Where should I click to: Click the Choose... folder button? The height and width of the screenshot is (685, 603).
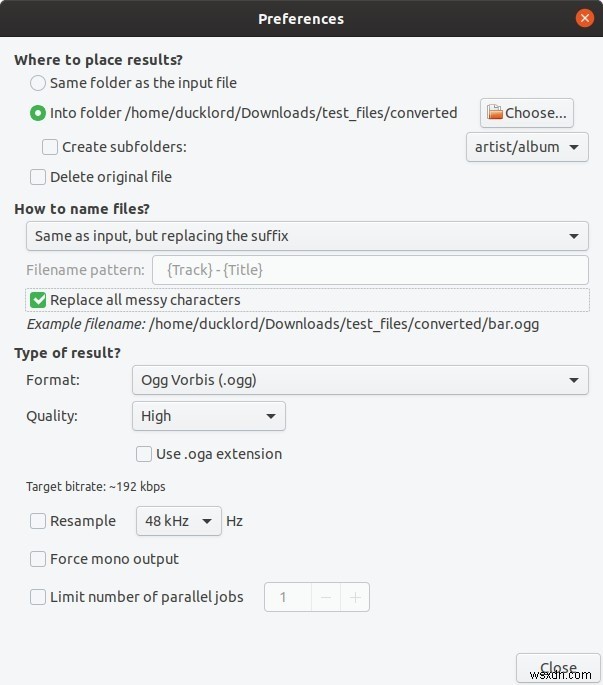[527, 113]
